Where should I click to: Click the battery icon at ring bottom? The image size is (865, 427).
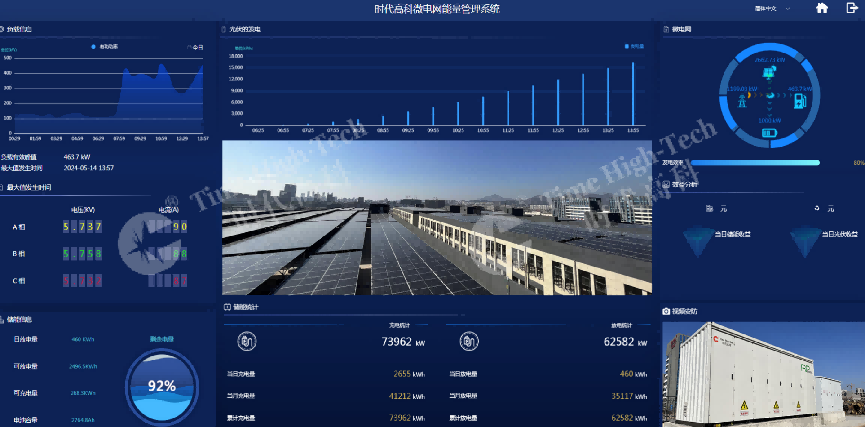(x=769, y=132)
